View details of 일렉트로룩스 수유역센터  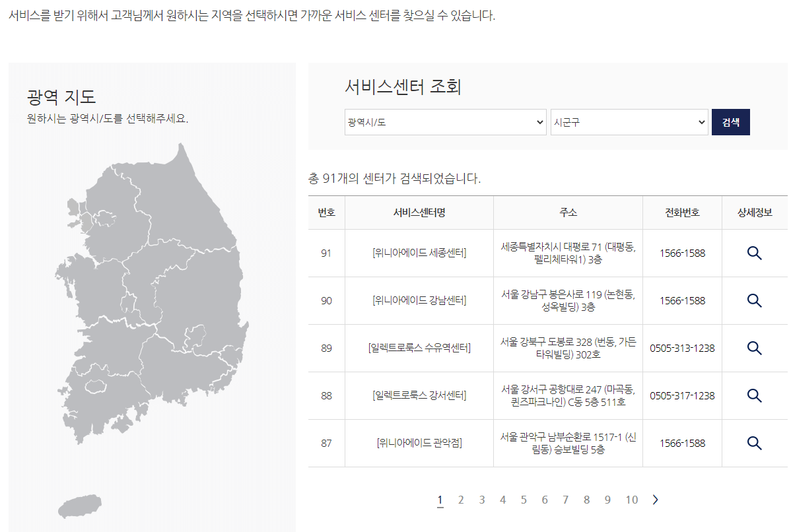(x=754, y=348)
